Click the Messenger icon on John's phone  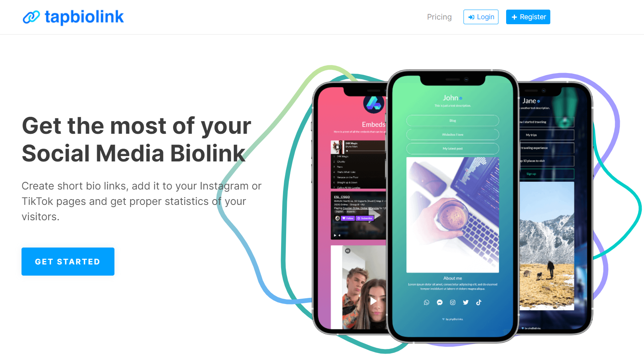tap(440, 302)
